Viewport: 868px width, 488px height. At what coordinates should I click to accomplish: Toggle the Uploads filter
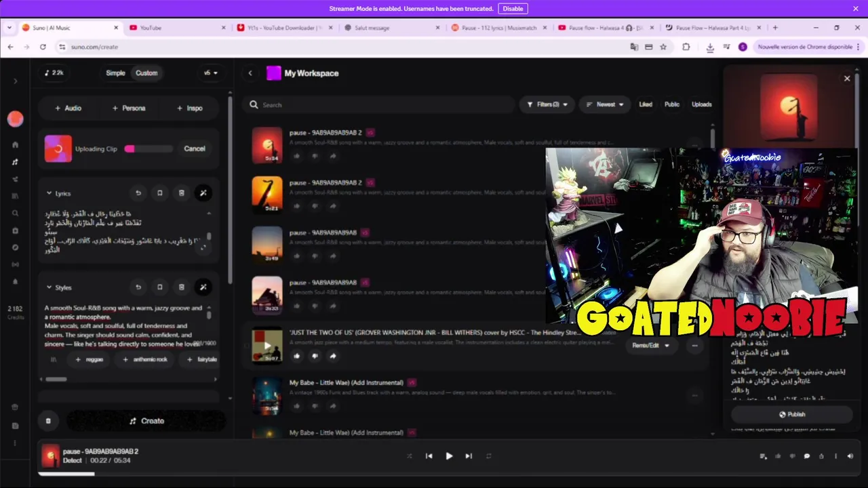[x=701, y=104]
